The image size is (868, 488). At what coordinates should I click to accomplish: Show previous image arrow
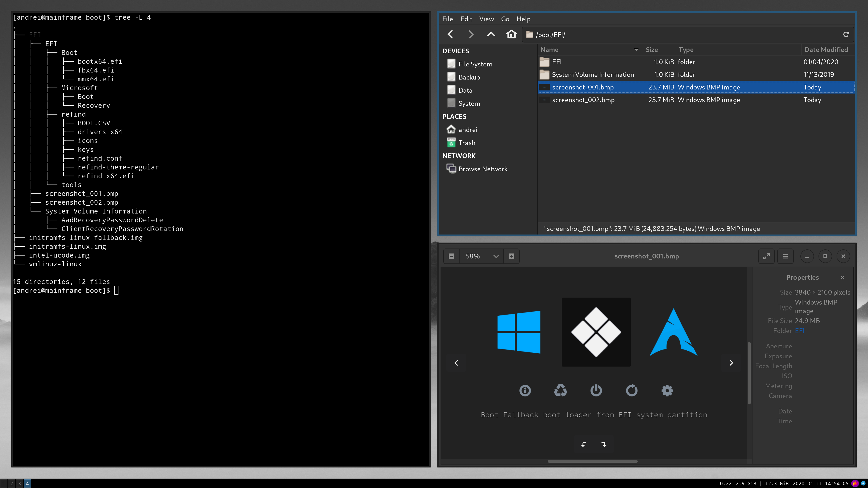456,363
